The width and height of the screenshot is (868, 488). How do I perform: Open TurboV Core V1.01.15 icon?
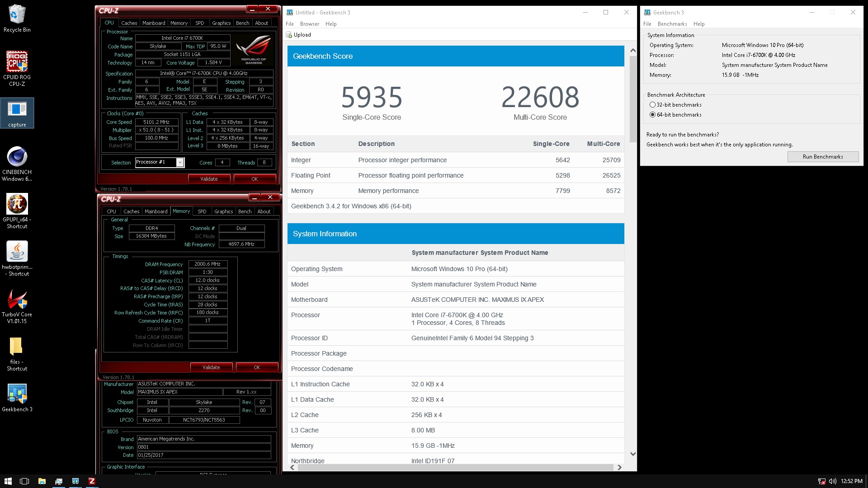(17, 306)
